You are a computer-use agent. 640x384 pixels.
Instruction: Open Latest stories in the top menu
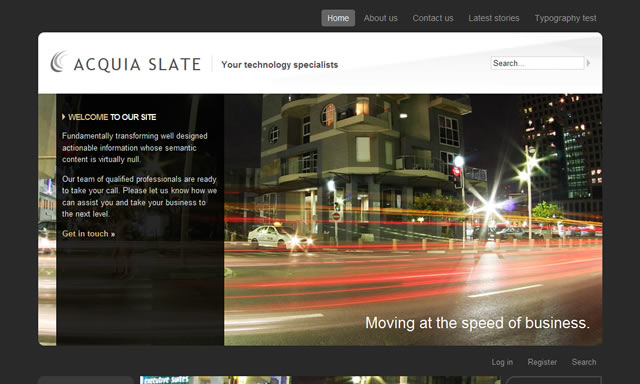click(494, 18)
